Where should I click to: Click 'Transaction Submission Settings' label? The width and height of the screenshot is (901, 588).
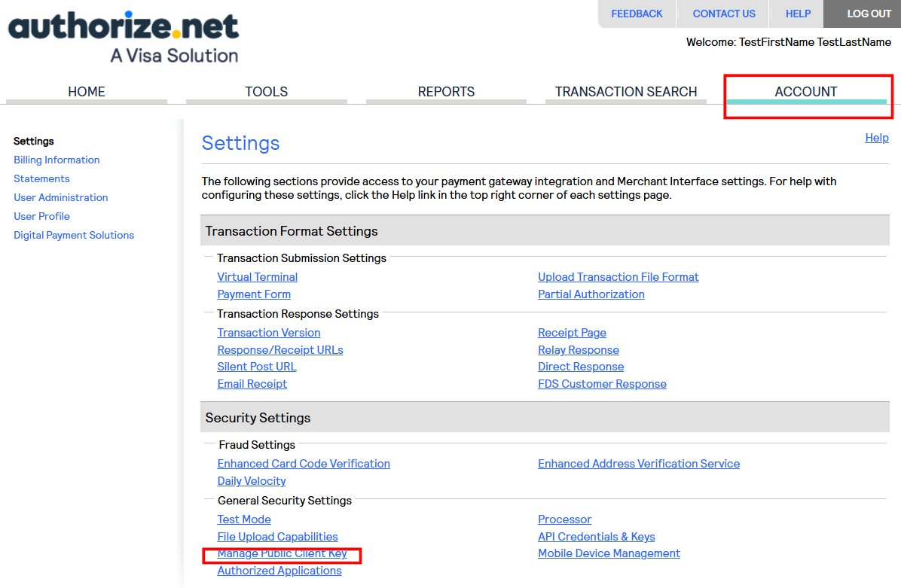tap(301, 257)
